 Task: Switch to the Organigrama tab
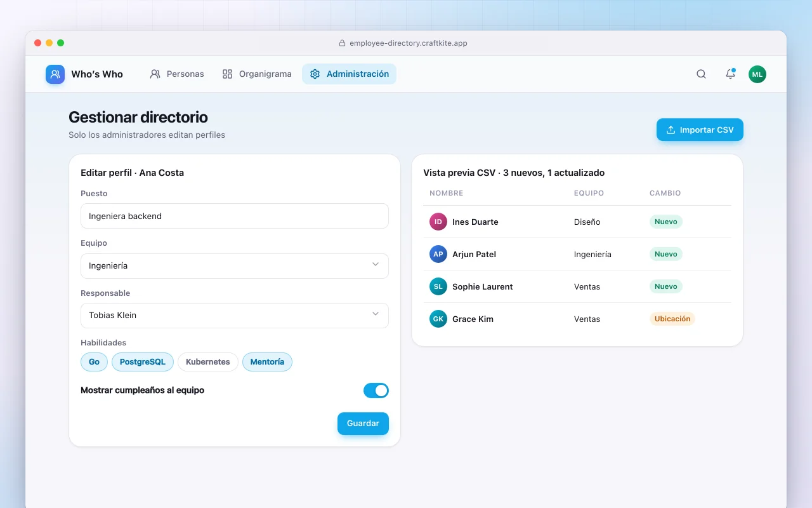point(257,74)
